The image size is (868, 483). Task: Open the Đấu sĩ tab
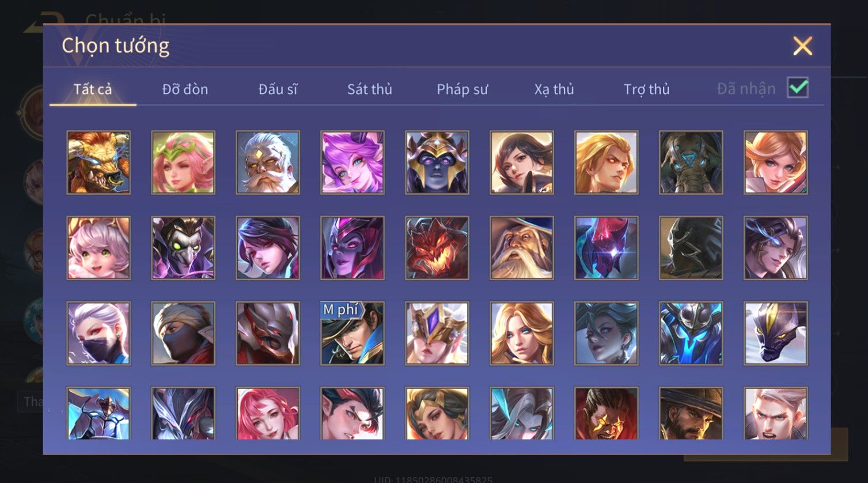(x=278, y=89)
